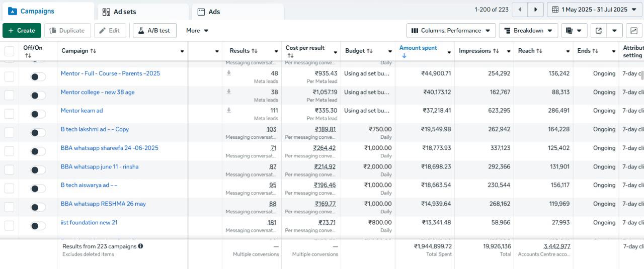Go to previous page of results
The image size is (644, 269).
click(x=520, y=10)
